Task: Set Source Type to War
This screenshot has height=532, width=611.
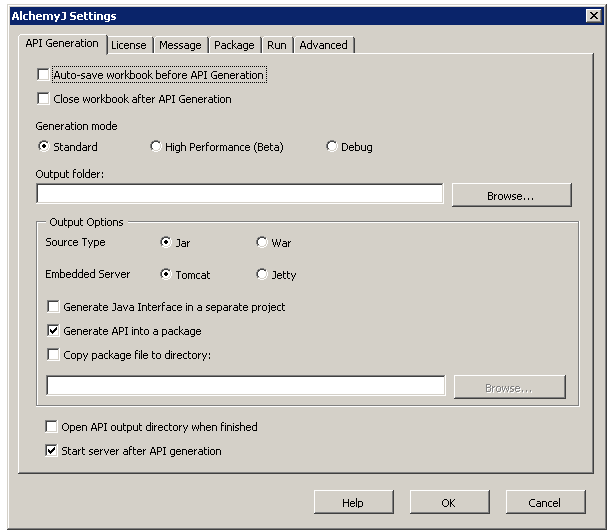Action: (262, 242)
